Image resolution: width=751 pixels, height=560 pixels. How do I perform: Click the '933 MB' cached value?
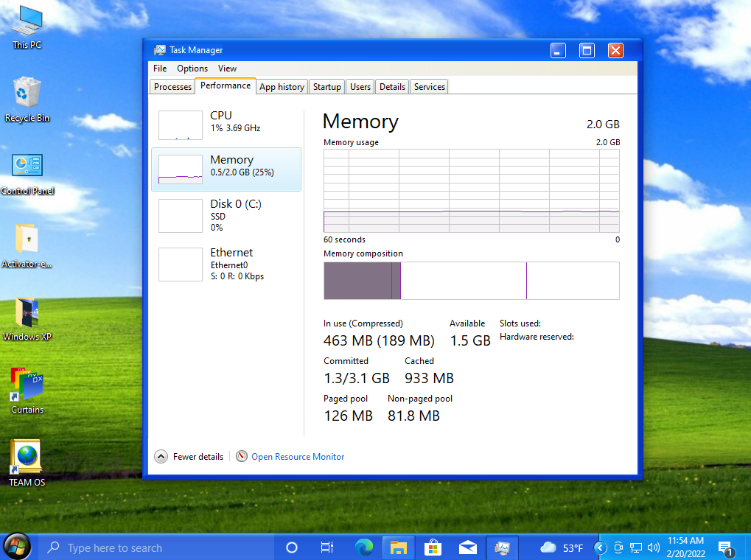(x=429, y=379)
